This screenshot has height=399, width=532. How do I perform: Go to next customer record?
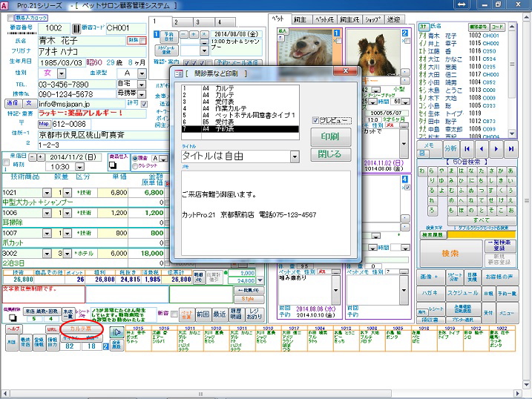pos(496,148)
